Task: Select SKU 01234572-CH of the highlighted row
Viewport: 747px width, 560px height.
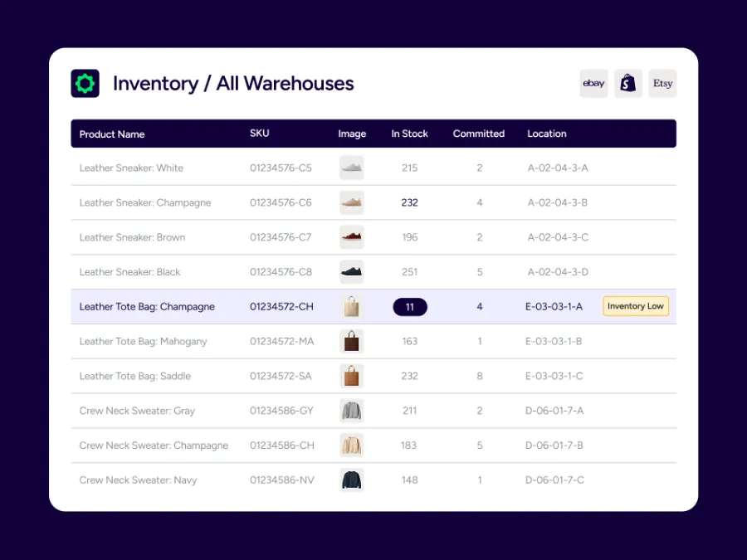Action: (x=282, y=306)
